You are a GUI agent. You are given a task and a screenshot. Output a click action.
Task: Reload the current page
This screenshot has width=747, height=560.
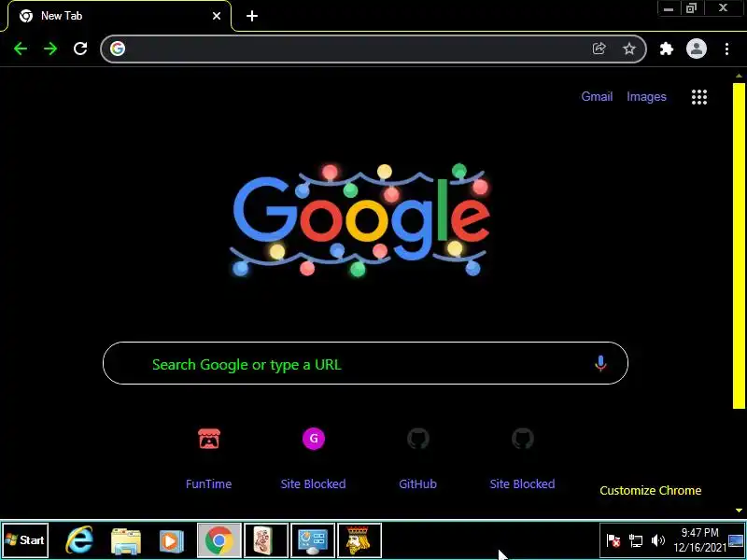(x=80, y=49)
